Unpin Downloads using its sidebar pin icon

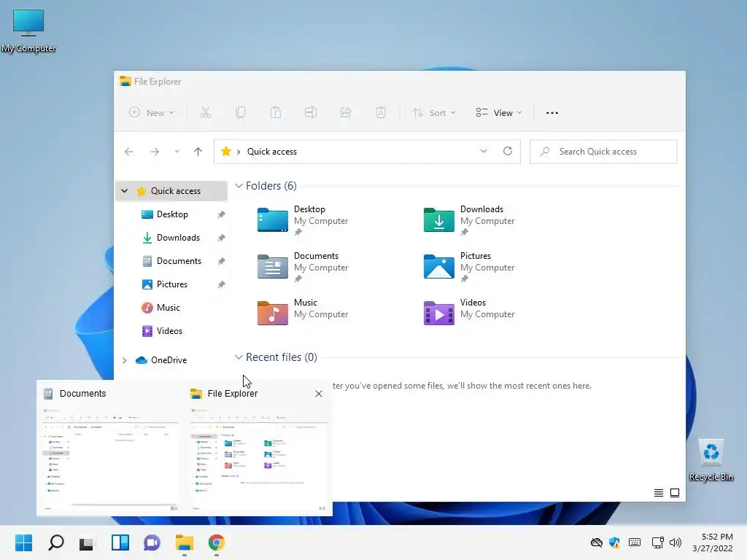[x=222, y=238]
